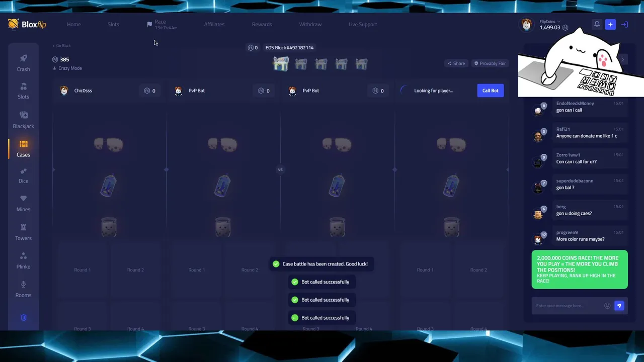The width and height of the screenshot is (644, 362).
Task: Open the Towers game in the sidebar
Action: 23,232
